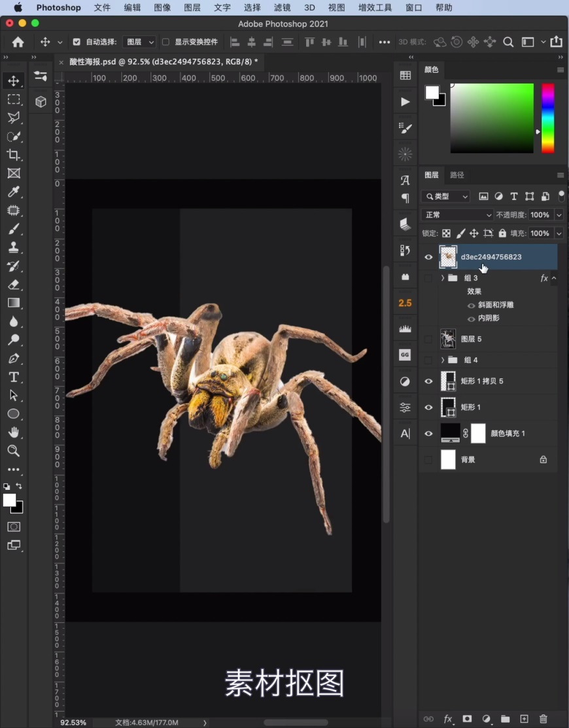Screen dimensions: 569x728
Task: Toggle the Auto-Select checkbox
Action: 77,42
